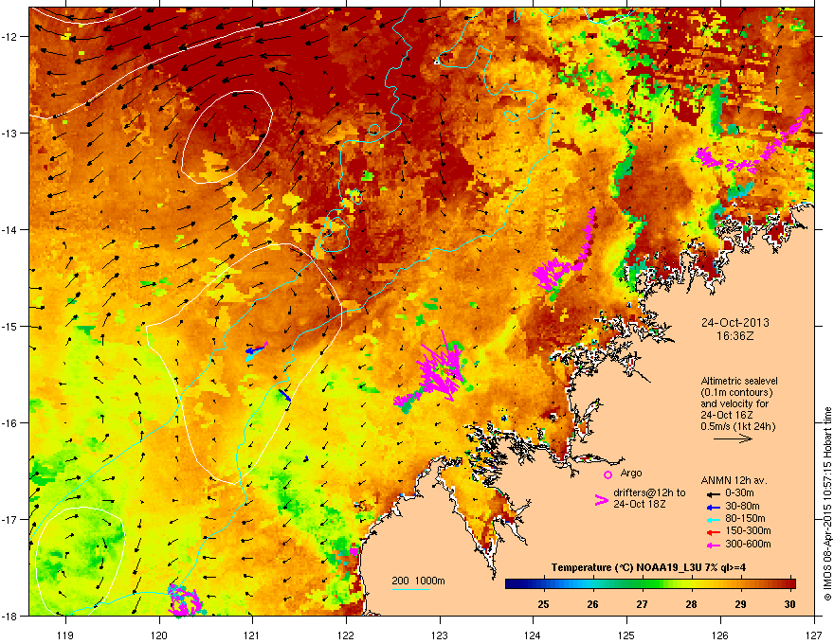This screenshot has height=644, width=834.
Task: Click the '300-600m' depth label
Action: [x=748, y=545]
